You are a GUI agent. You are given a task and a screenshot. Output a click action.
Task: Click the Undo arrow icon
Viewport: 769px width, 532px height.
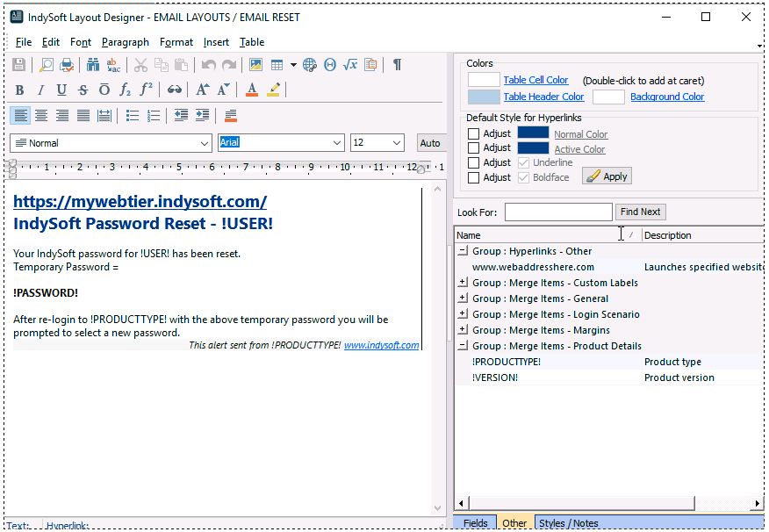208,65
